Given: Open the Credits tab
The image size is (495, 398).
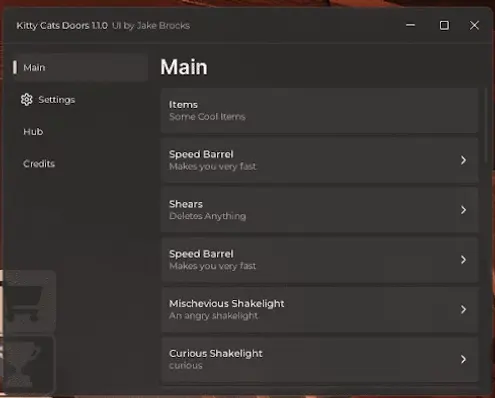Looking at the screenshot, I should (x=39, y=164).
